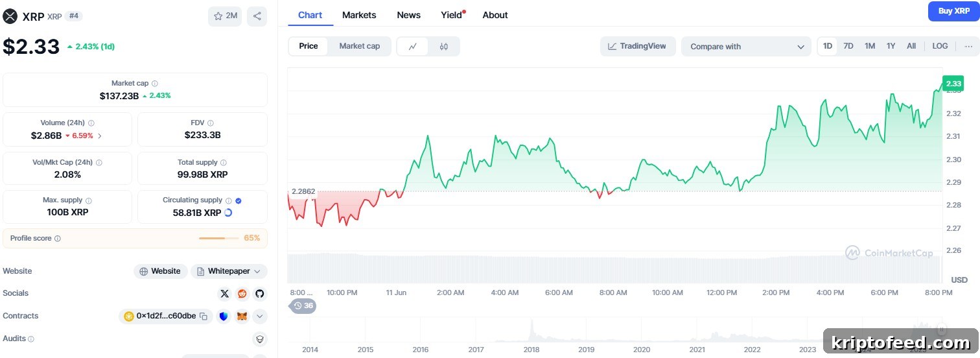The image size is (980, 358).
Task: Click the #4 rank badge
Action: [x=74, y=16]
